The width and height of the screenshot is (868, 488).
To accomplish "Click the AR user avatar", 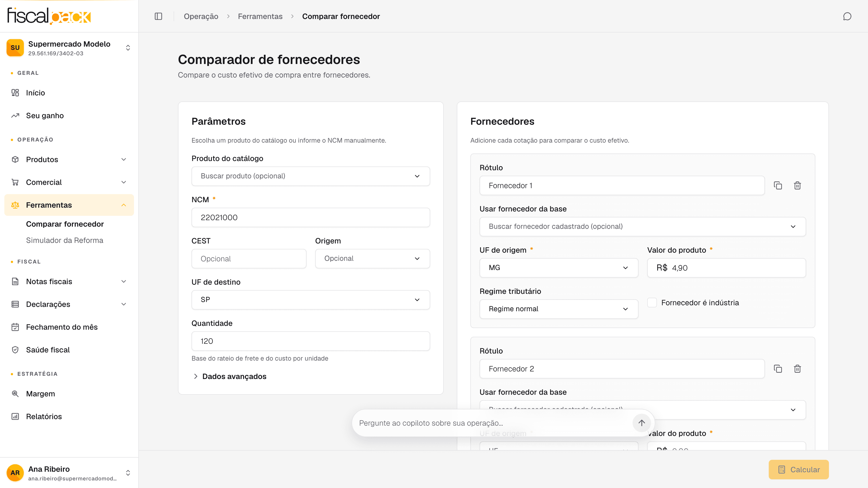I will click(15, 473).
